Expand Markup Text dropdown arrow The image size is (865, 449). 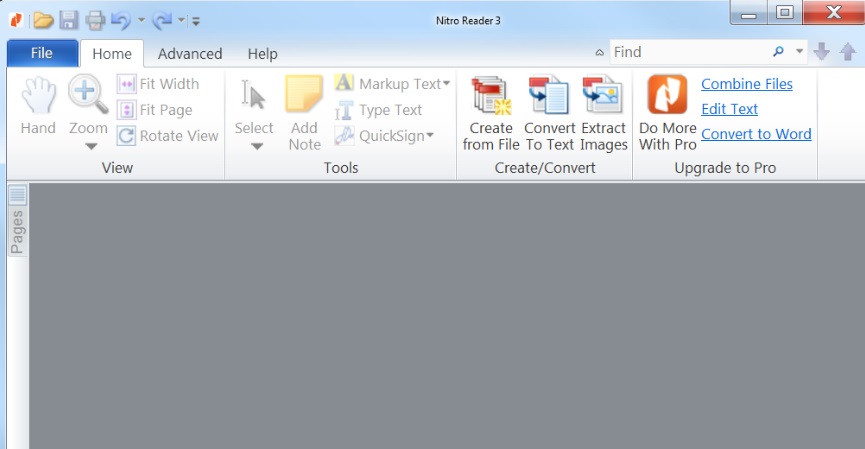[x=446, y=84]
